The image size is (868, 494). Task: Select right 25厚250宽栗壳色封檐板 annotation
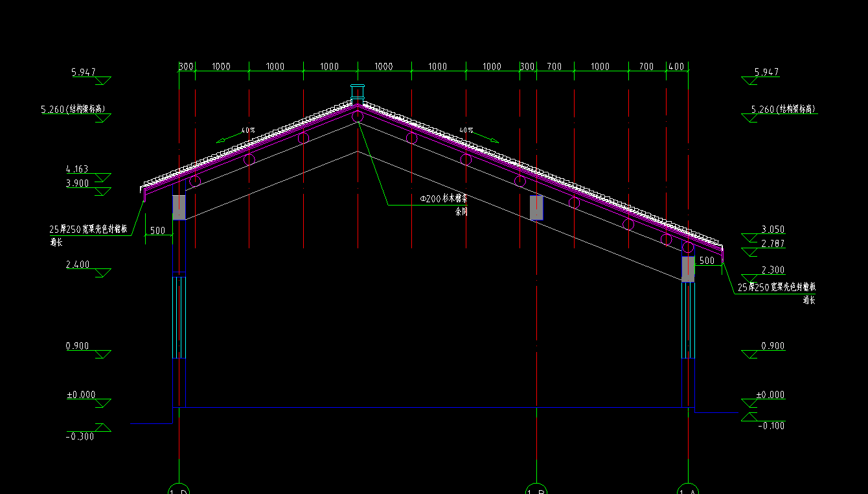tap(777, 287)
